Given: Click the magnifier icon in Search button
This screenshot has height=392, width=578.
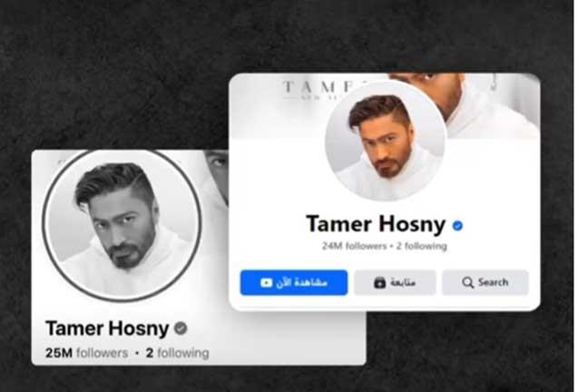Looking at the screenshot, I should click(468, 282).
